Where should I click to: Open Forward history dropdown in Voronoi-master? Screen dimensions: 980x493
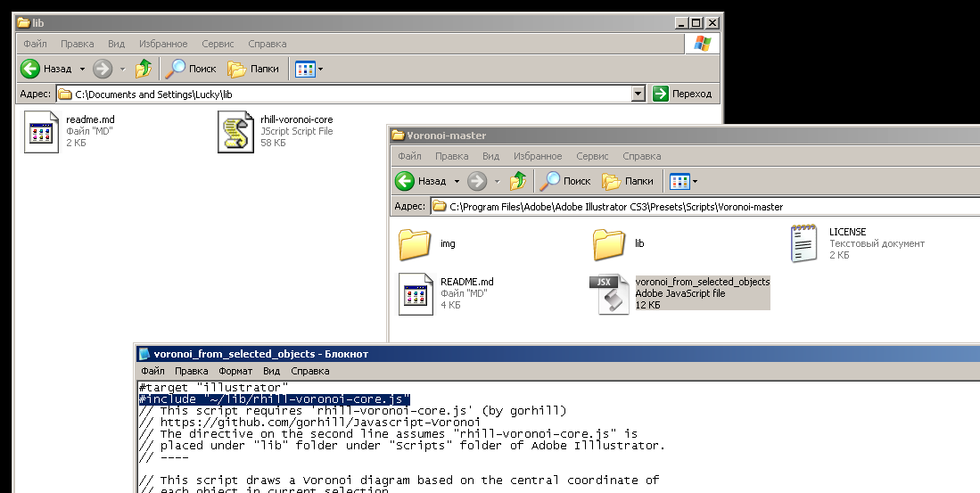(x=497, y=181)
